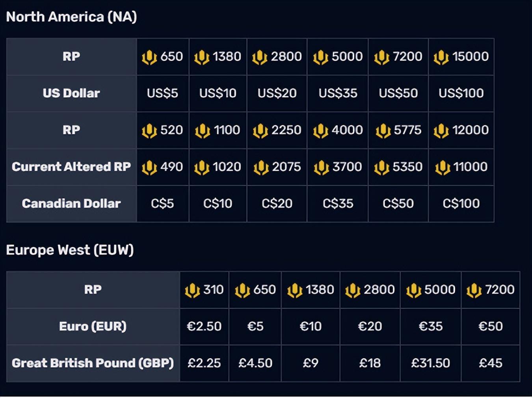The image size is (532, 398).
Task: Click the Canadian Dollar row header
Action: (71, 204)
